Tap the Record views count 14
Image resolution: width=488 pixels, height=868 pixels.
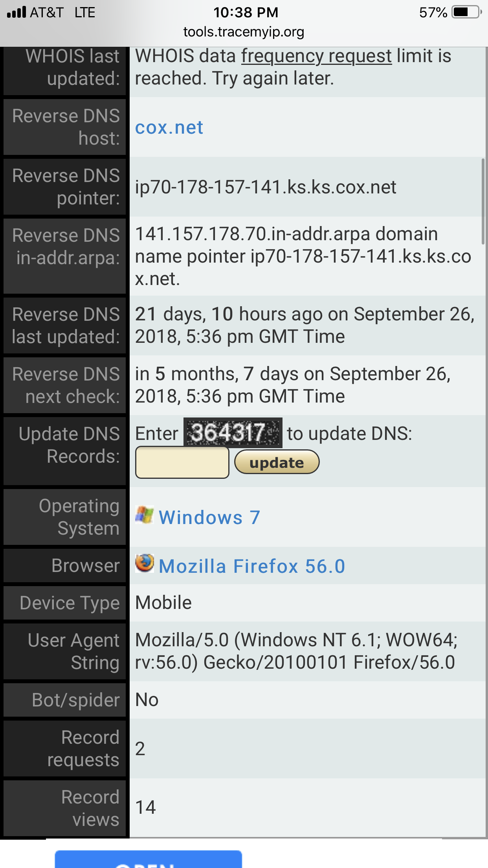145,807
